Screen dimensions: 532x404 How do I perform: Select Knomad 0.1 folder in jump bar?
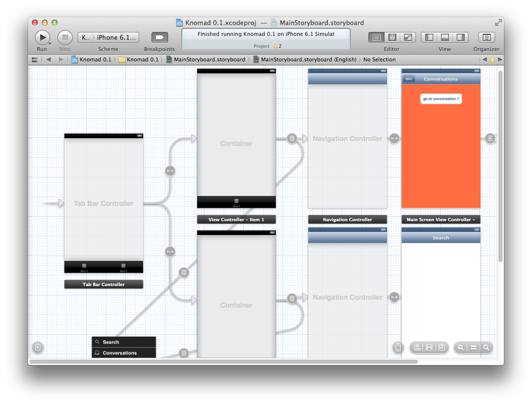(x=139, y=59)
